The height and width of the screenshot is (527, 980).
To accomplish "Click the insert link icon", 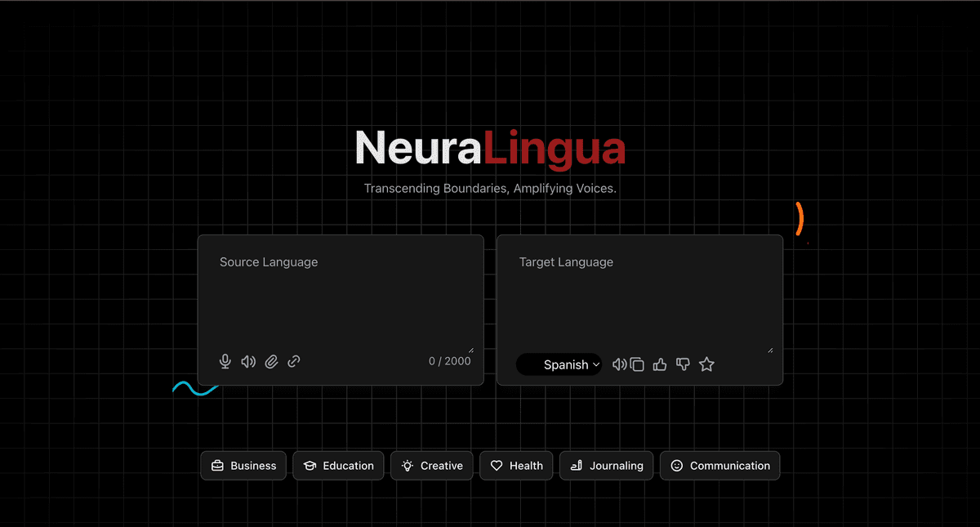I will click(293, 361).
